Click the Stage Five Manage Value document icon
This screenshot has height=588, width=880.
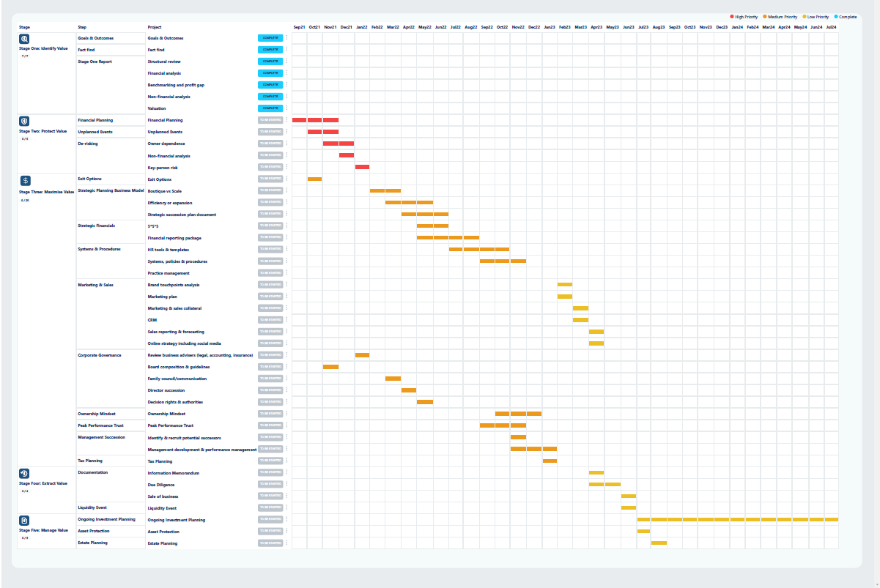(25, 521)
